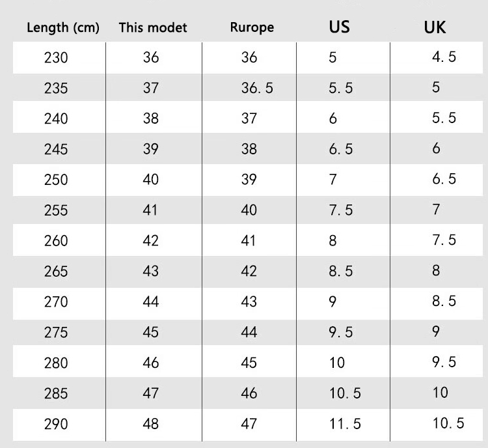Select the 275 length cell
The height and width of the screenshot is (448, 488).
pyautogui.click(x=56, y=332)
